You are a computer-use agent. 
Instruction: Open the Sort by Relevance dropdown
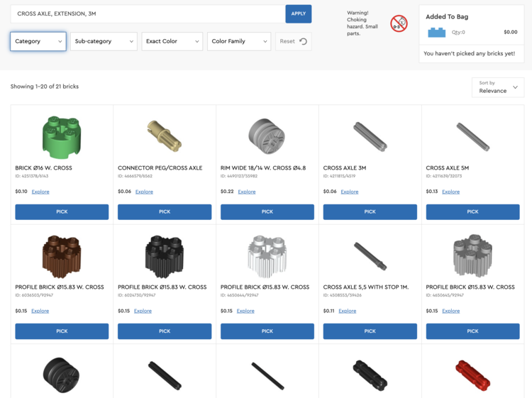pos(498,87)
